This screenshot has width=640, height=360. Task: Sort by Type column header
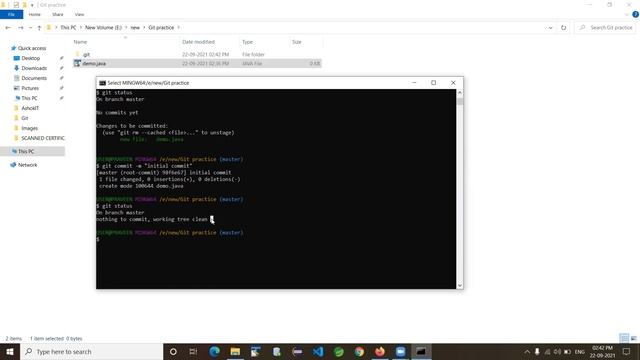[x=247, y=42]
